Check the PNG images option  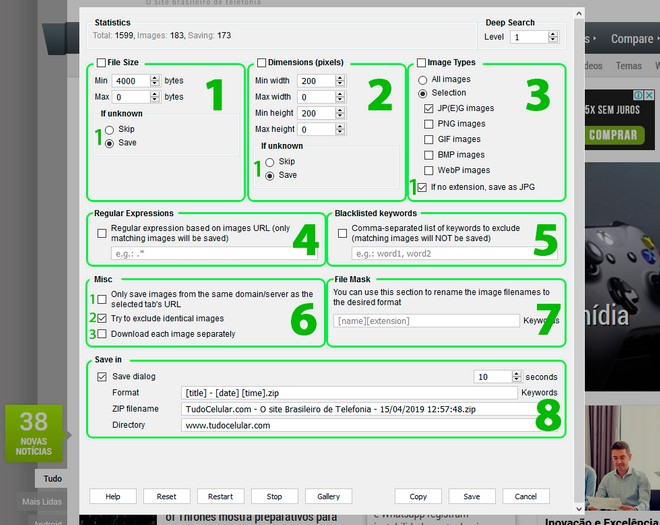[429, 124]
